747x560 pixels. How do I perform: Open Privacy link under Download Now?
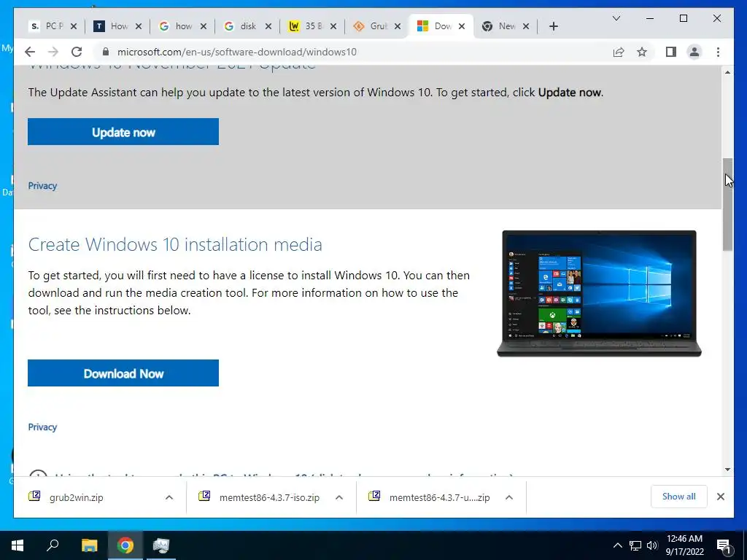pos(42,427)
